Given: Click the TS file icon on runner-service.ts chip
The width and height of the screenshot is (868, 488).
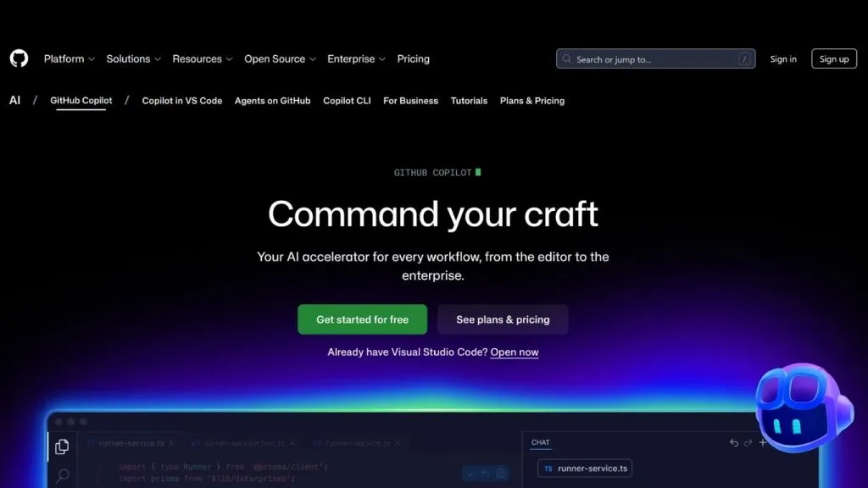Looking at the screenshot, I should click(x=548, y=469).
